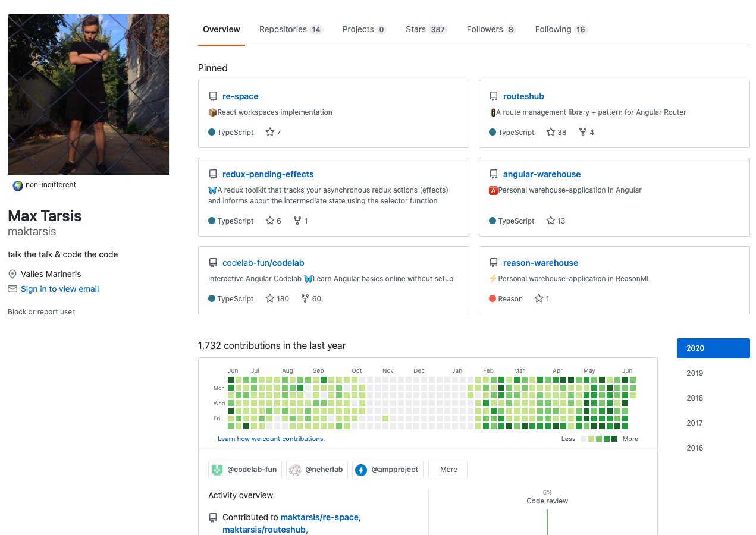Open maktarsis/routeshub in activity overview
The height and width of the screenshot is (535, 756).
(x=264, y=530)
